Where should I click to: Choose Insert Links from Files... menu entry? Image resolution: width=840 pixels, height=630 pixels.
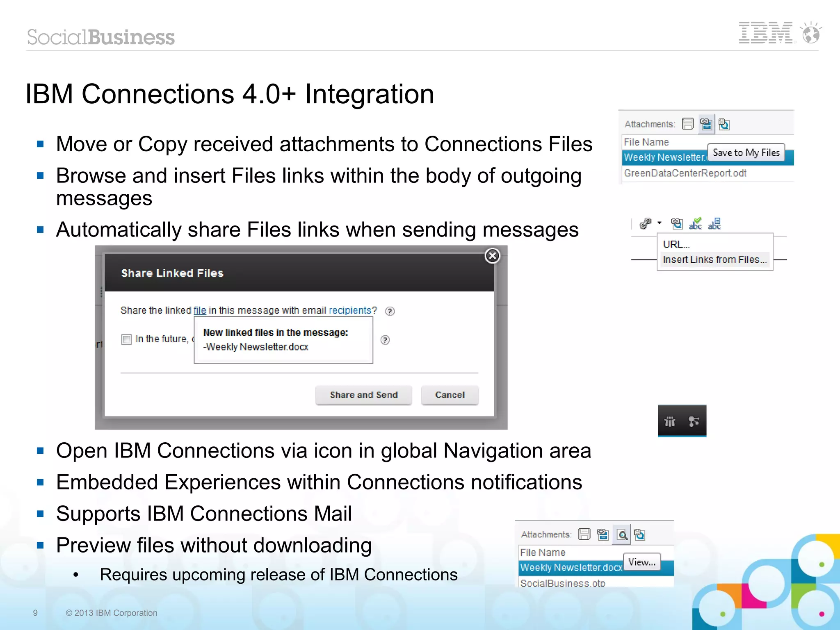(x=714, y=259)
